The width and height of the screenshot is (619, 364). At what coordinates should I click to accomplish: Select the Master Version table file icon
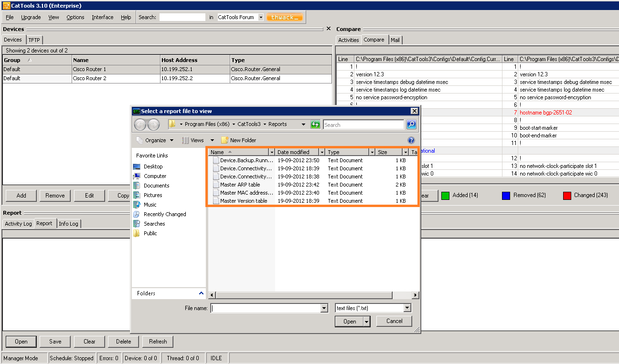pos(215,201)
